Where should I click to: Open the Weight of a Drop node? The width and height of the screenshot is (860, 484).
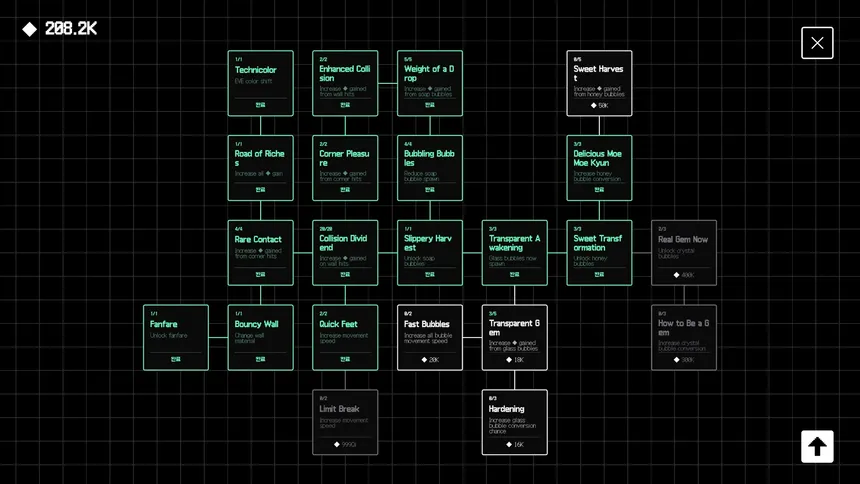430,83
